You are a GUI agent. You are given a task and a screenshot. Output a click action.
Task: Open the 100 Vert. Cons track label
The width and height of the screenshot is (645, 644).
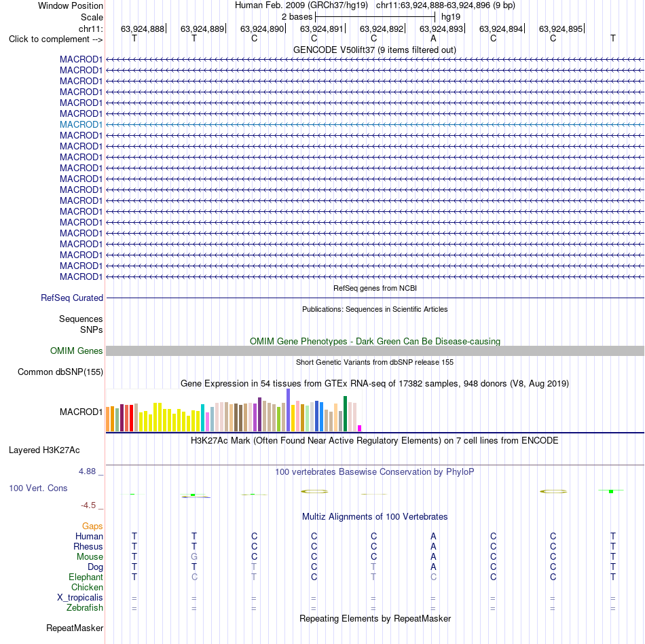pyautogui.click(x=38, y=488)
